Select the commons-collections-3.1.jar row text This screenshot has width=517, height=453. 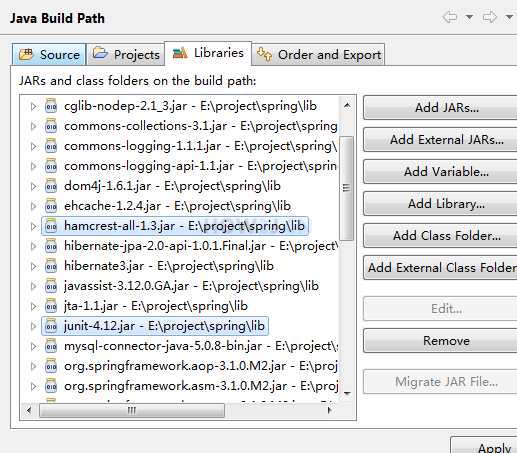(x=201, y=126)
